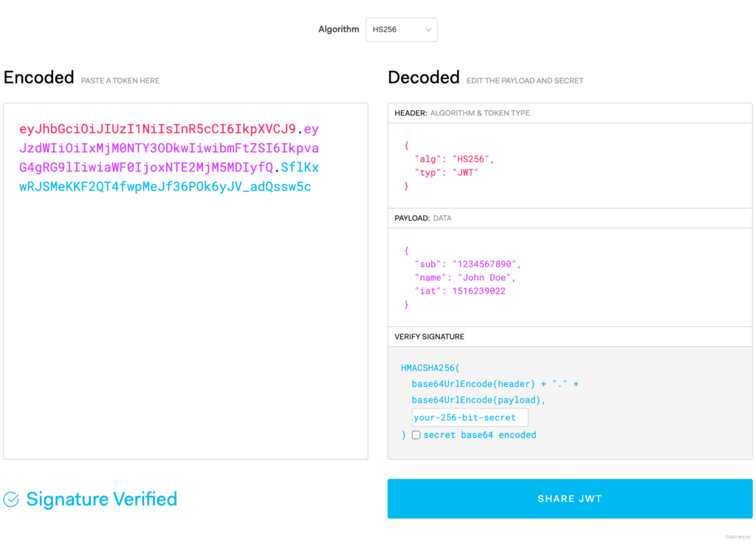Click the HEADER: ALGORITHM & TOKEN TYPE label
Screen dimensions: 756x542
[x=462, y=113]
